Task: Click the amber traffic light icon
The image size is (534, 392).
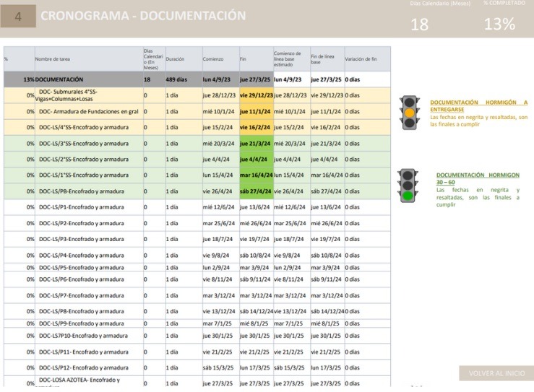Action: pos(410,113)
